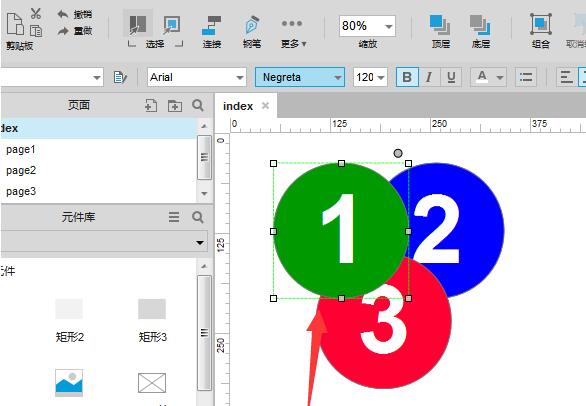This screenshot has height=406, width=586.
Task: Add a new folder in pages panel
Action: pos(175,106)
